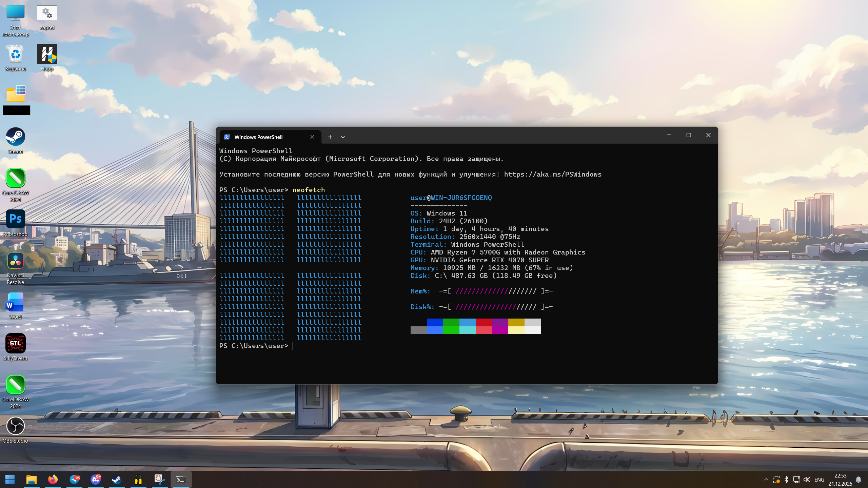
Task: Open Firefox from the taskbar
Action: pyautogui.click(x=53, y=480)
